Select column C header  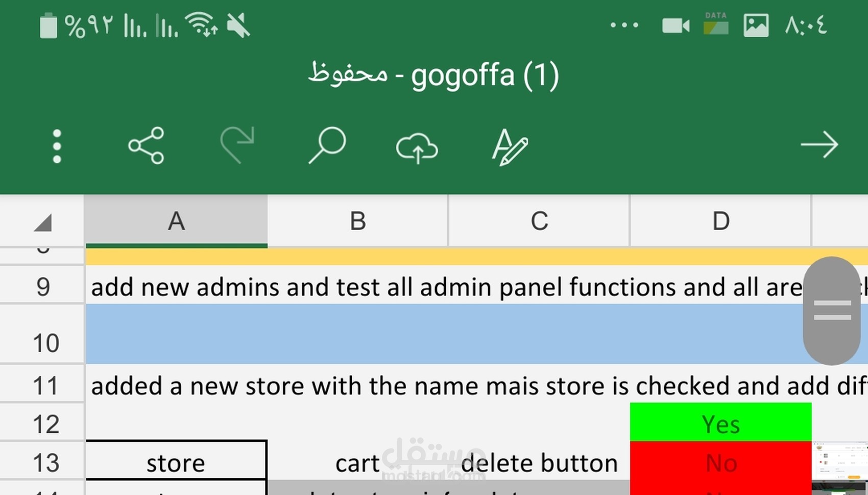[539, 221]
